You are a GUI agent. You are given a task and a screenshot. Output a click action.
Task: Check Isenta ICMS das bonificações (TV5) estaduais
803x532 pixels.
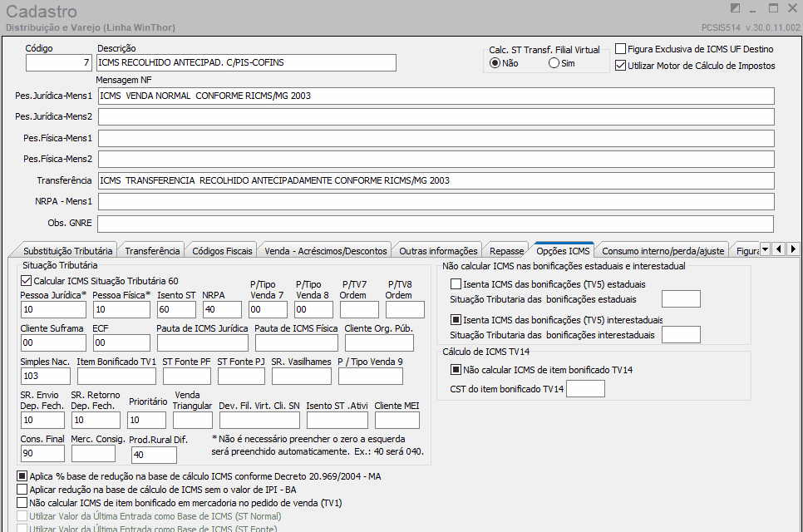pyautogui.click(x=456, y=284)
